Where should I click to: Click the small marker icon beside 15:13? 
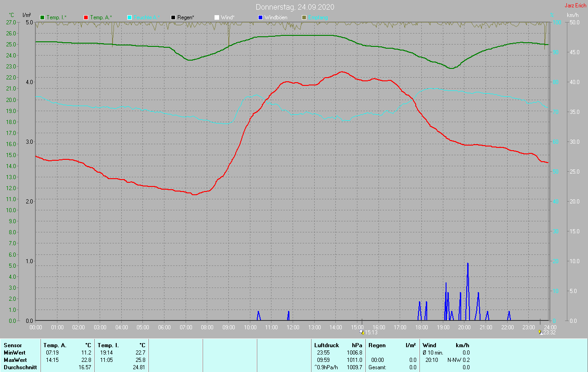click(362, 332)
